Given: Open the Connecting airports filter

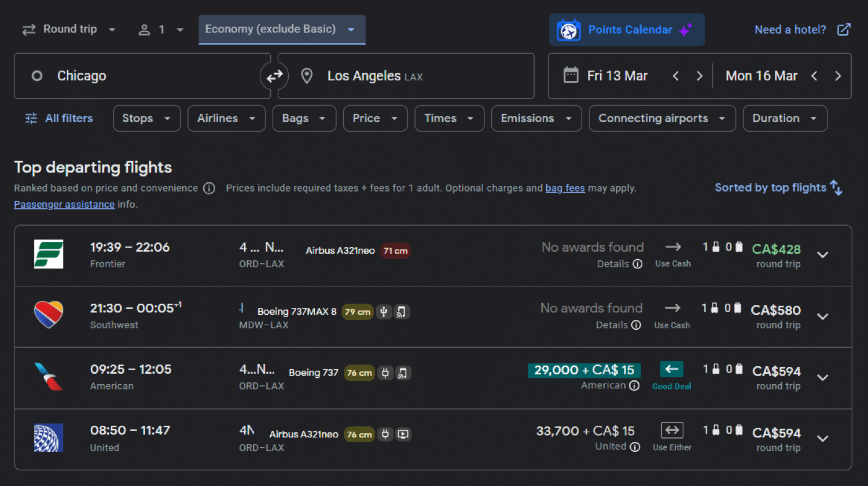Looking at the screenshot, I should coord(661,119).
